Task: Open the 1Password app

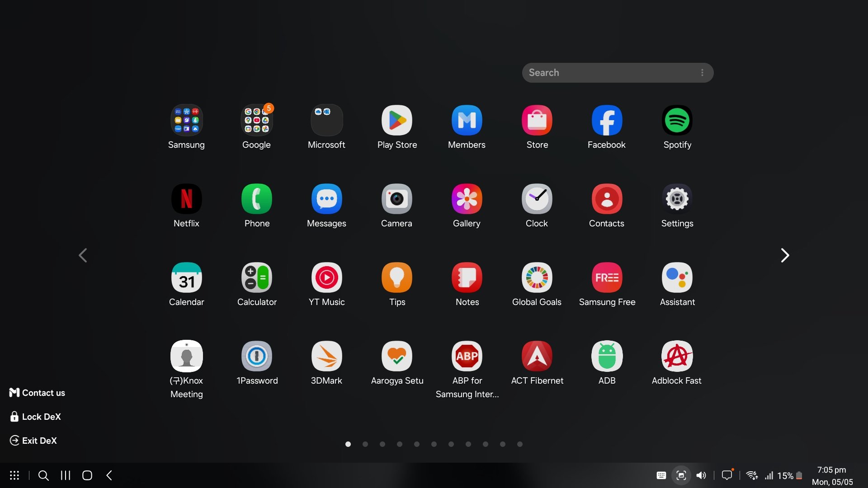Action: coord(256,356)
